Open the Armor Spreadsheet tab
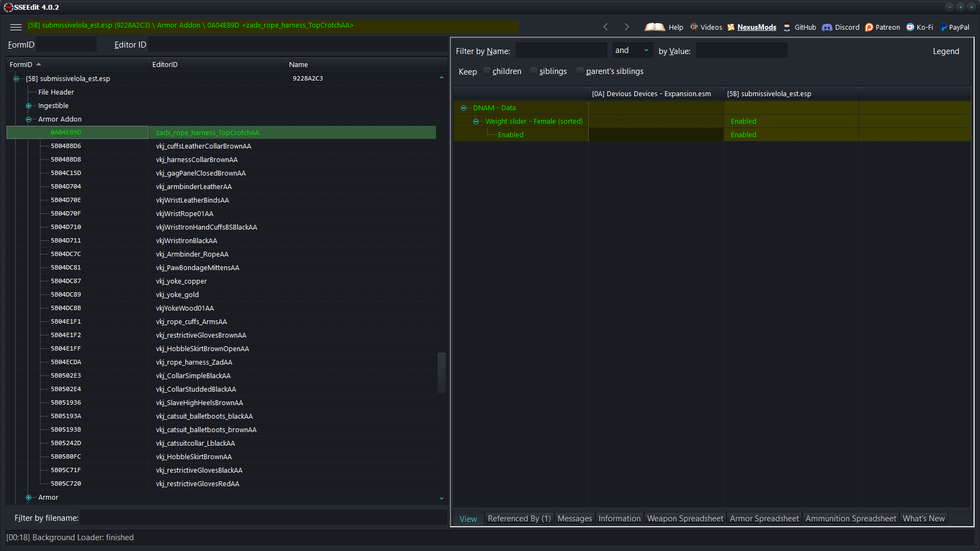 764,519
